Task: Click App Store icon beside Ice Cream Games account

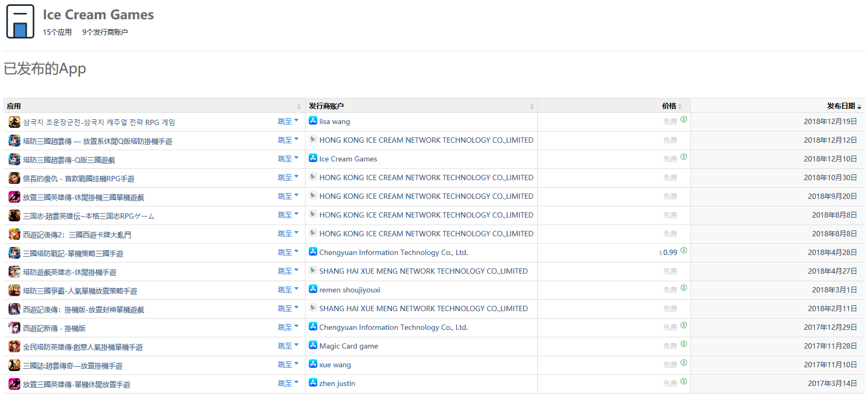Action: [x=313, y=158]
